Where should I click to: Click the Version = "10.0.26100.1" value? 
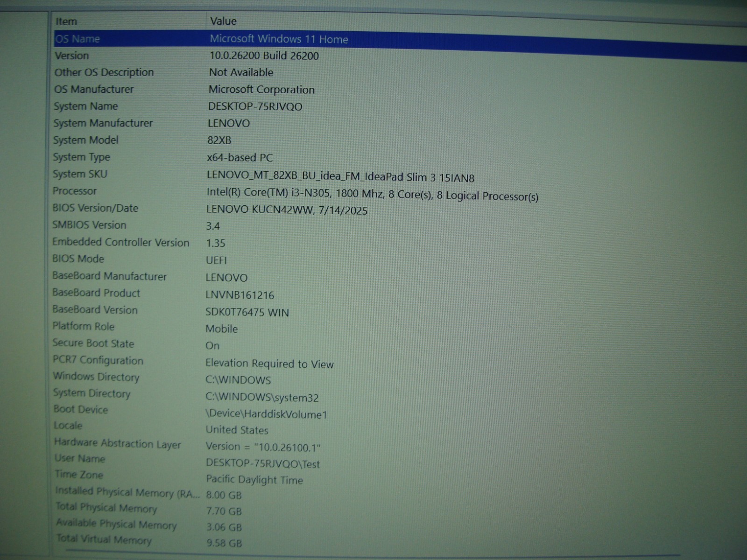[x=263, y=447]
